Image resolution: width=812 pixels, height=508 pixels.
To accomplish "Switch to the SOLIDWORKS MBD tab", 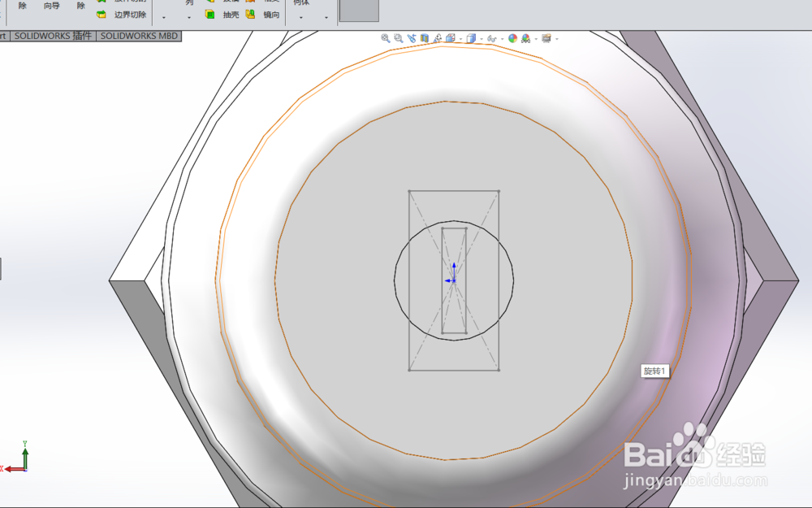I will point(139,36).
